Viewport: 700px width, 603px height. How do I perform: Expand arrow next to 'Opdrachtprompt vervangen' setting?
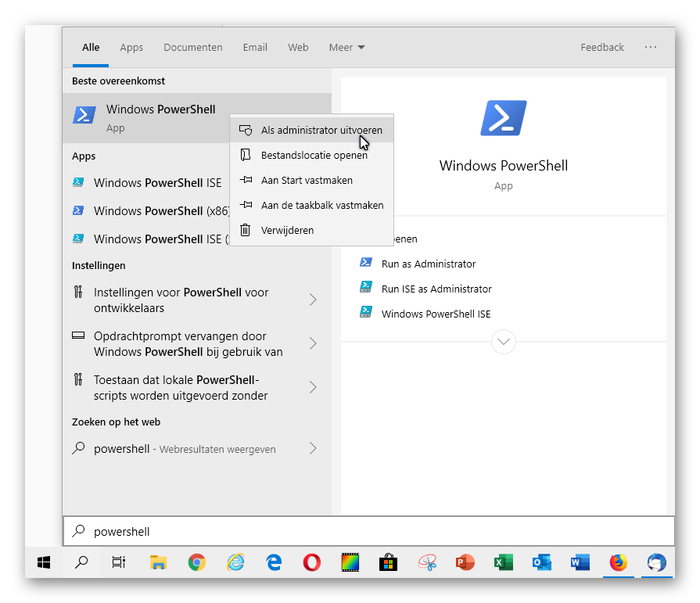313,343
